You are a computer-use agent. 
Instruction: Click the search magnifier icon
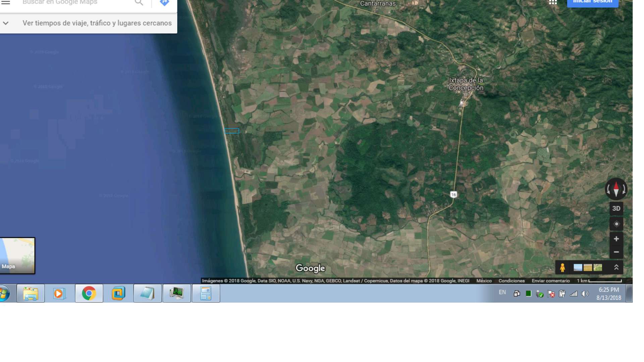139,3
